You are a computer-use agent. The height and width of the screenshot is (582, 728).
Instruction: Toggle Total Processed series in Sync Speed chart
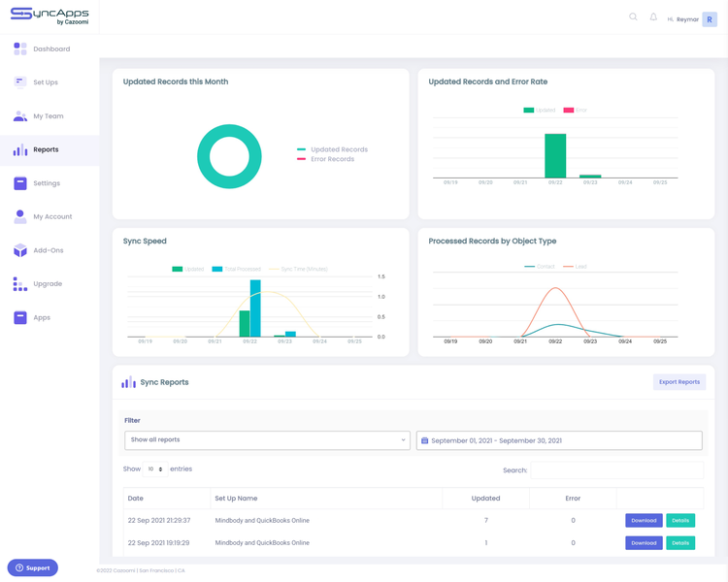click(237, 269)
